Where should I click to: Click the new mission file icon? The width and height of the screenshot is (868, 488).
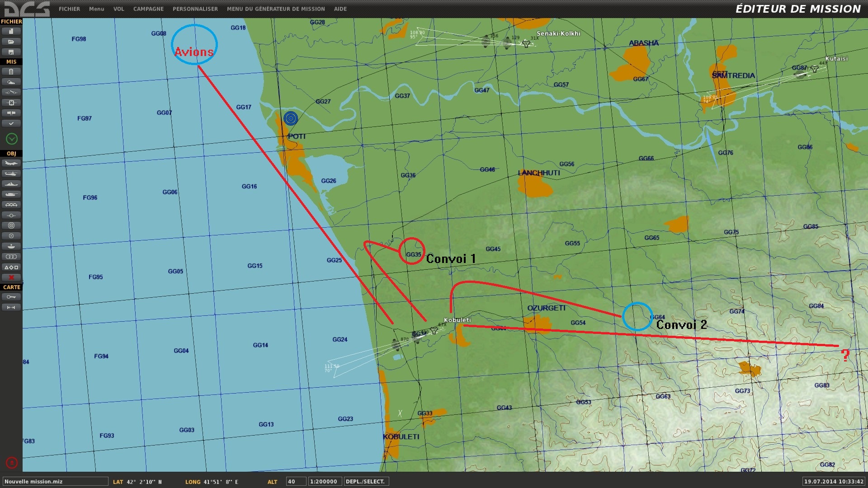click(11, 31)
